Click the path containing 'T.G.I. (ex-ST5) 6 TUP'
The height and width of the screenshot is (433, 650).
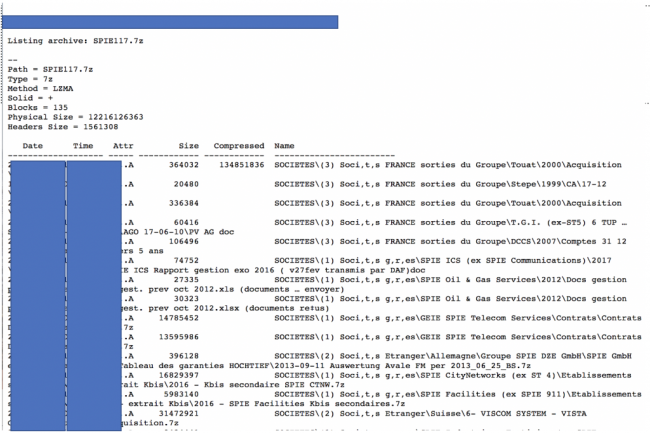(x=451, y=222)
